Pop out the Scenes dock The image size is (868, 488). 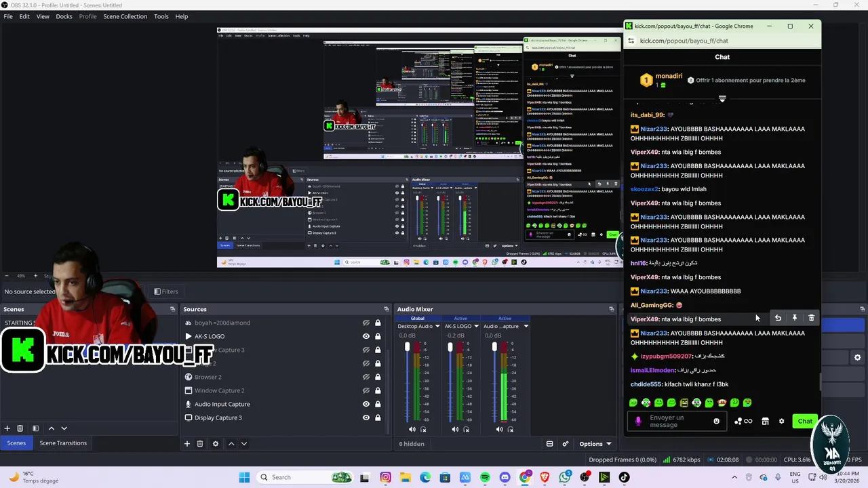tap(172, 309)
